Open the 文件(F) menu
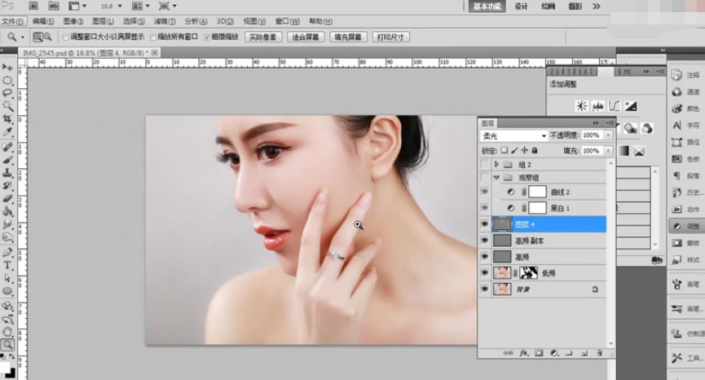 pyautogui.click(x=13, y=21)
